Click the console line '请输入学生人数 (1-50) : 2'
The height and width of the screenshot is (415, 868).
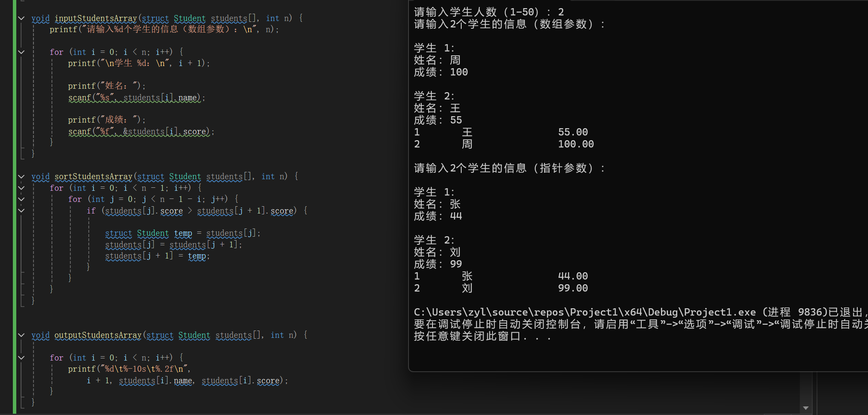[489, 12]
